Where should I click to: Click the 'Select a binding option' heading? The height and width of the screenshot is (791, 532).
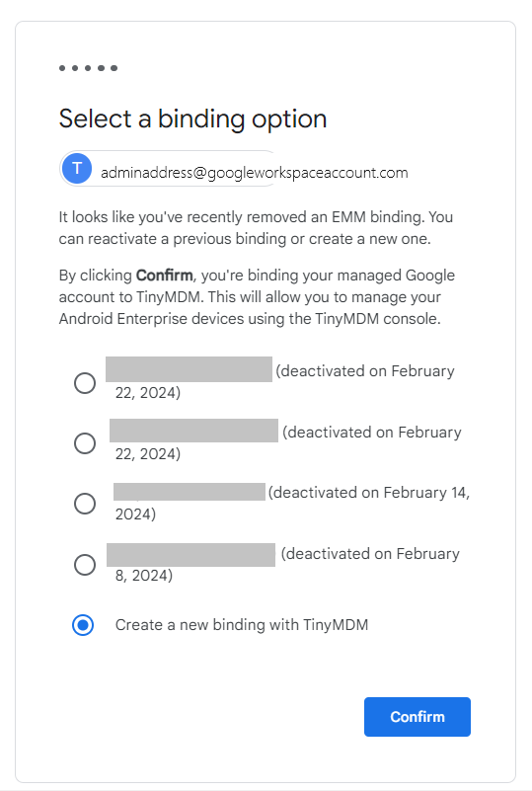click(192, 119)
